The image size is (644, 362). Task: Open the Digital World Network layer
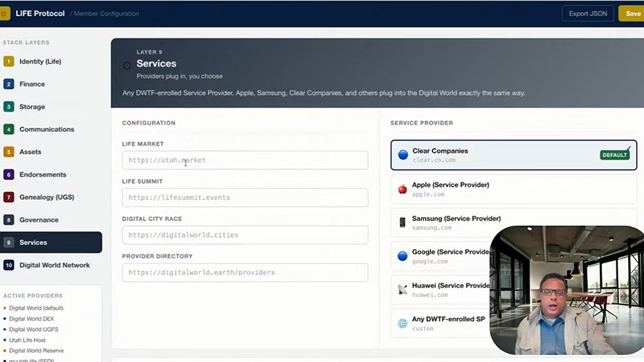(51, 265)
